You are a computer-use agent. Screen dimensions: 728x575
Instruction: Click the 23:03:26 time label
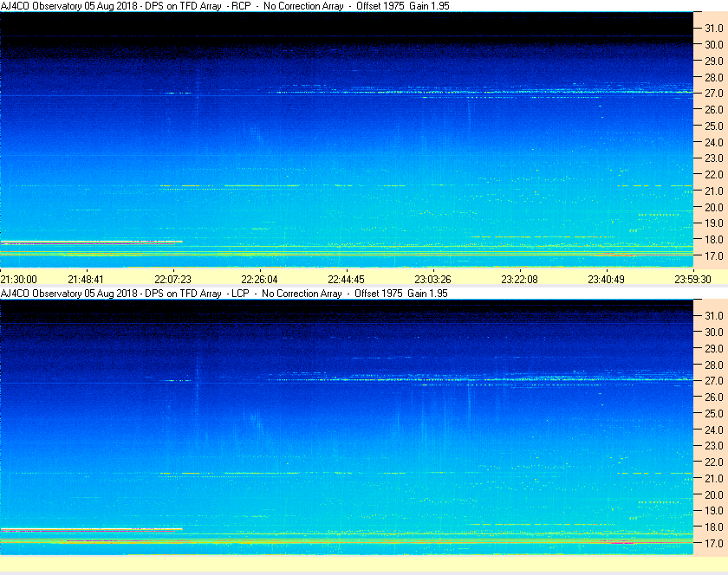(432, 280)
